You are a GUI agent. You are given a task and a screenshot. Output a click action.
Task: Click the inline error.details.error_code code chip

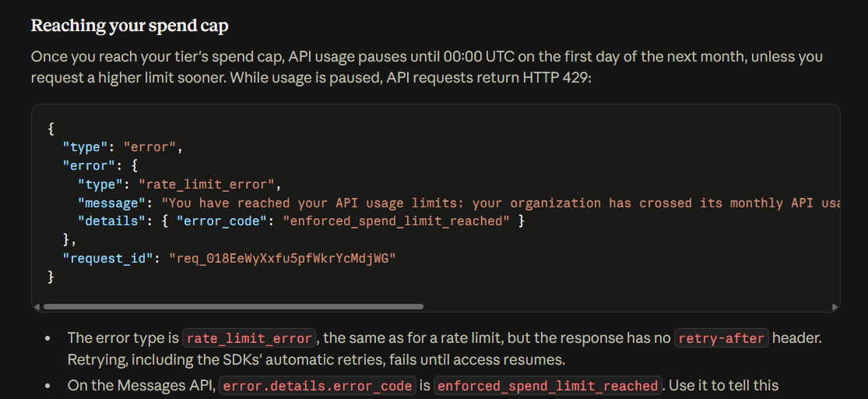tap(318, 386)
